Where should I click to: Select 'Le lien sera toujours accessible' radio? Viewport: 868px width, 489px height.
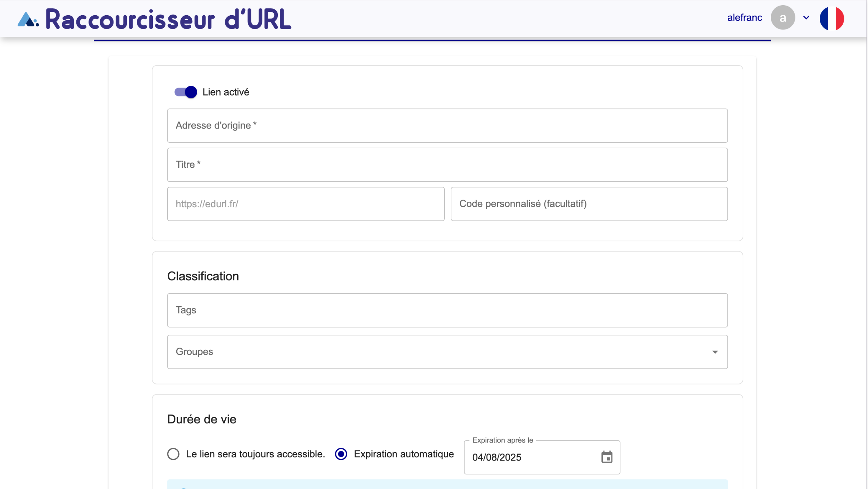(x=173, y=454)
